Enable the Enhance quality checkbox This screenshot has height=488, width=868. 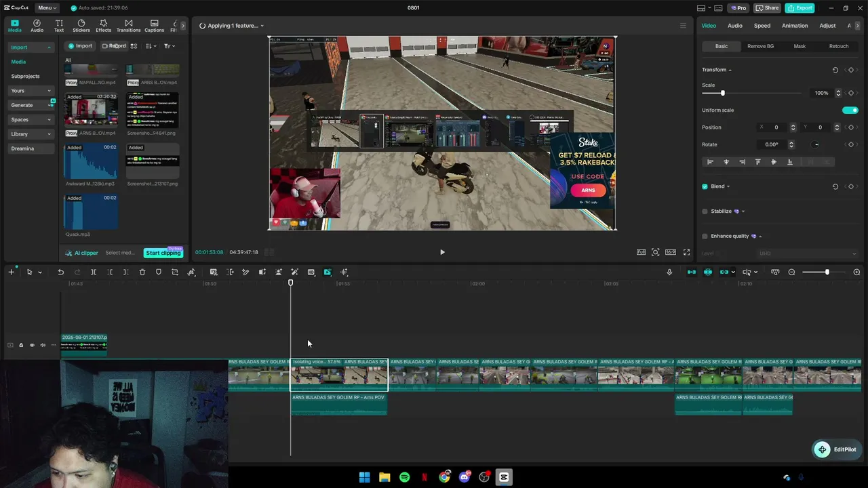click(705, 237)
